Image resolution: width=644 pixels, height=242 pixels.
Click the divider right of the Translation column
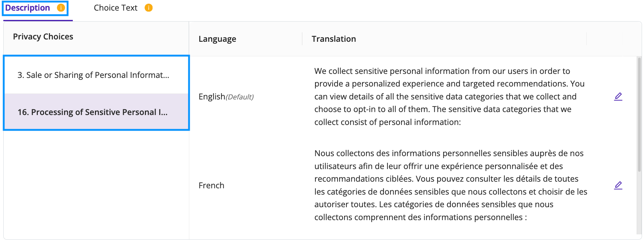[x=586, y=39]
